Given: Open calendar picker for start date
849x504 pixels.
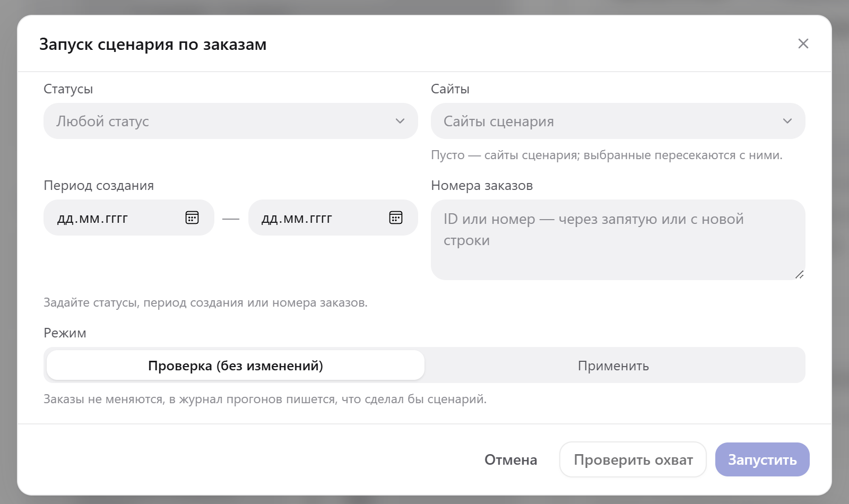Looking at the screenshot, I should click(192, 218).
